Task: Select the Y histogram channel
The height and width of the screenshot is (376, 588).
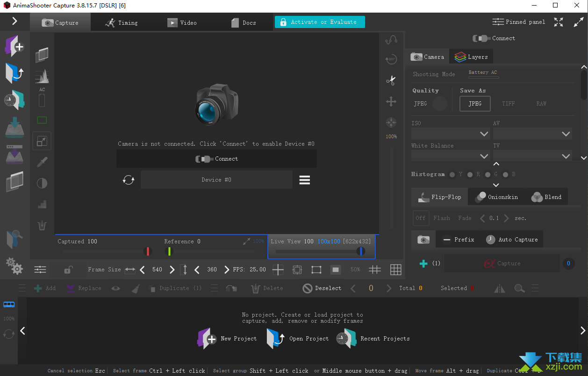Action: point(452,175)
